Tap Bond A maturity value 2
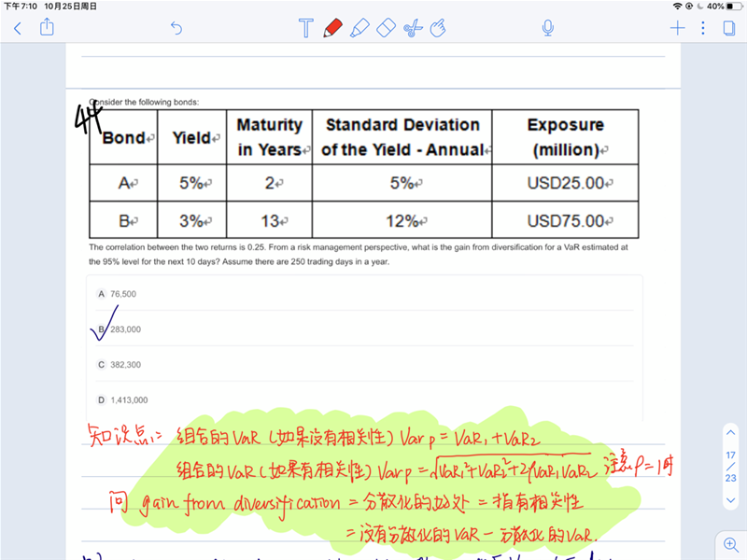This screenshot has width=747, height=560. pyautogui.click(x=270, y=183)
